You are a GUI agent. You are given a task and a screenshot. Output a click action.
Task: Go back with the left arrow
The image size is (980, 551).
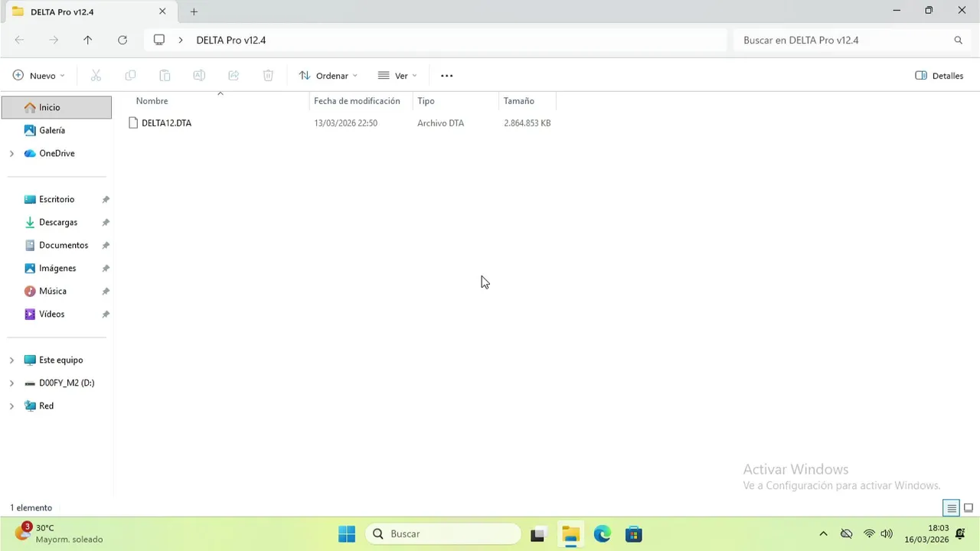coord(19,40)
